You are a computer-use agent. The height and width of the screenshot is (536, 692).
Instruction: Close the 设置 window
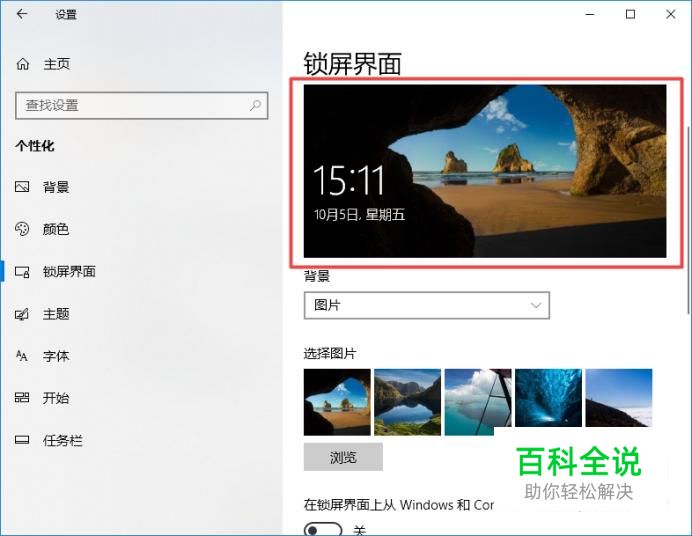[670, 14]
